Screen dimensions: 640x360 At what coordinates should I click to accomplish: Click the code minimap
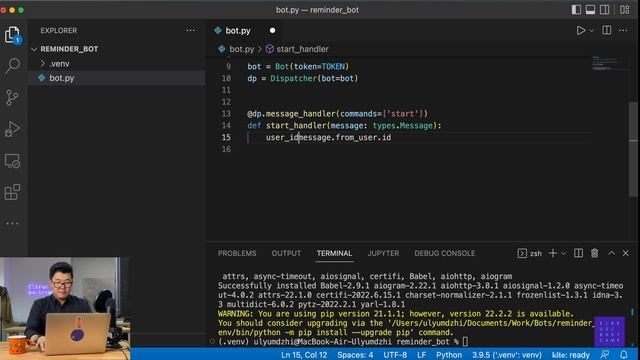pyautogui.click(x=608, y=64)
